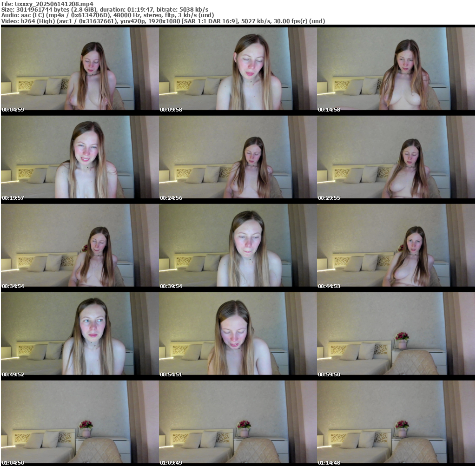Choose the frame thumbnail stamped 00:44:53

tap(396, 245)
